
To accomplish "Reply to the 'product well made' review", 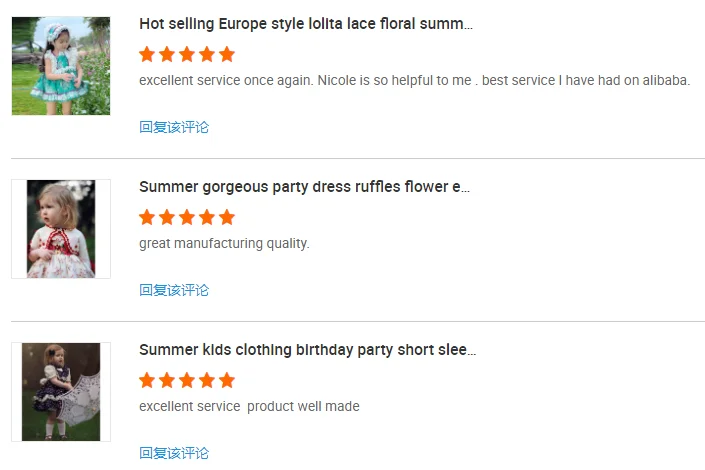I will pos(174,453).
